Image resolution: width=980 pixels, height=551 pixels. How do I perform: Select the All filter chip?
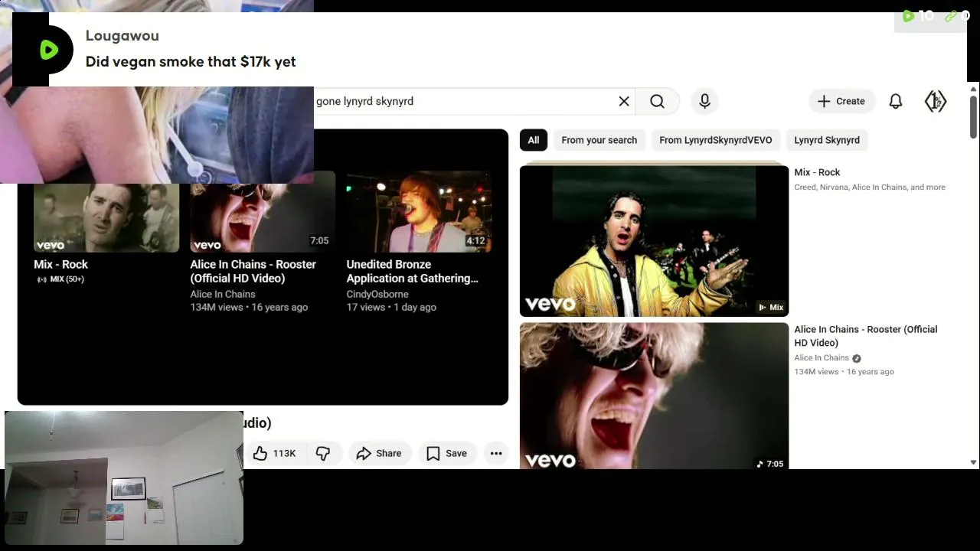(x=534, y=140)
